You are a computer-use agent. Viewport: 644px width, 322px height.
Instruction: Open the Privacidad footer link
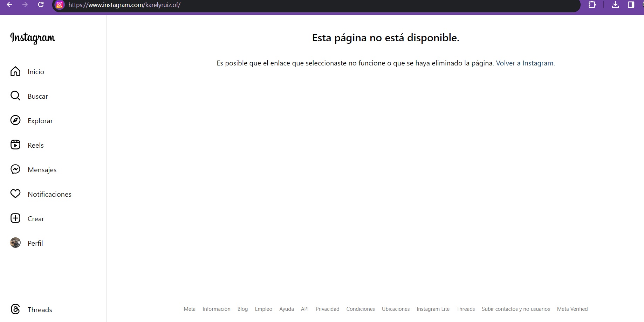pos(328,309)
